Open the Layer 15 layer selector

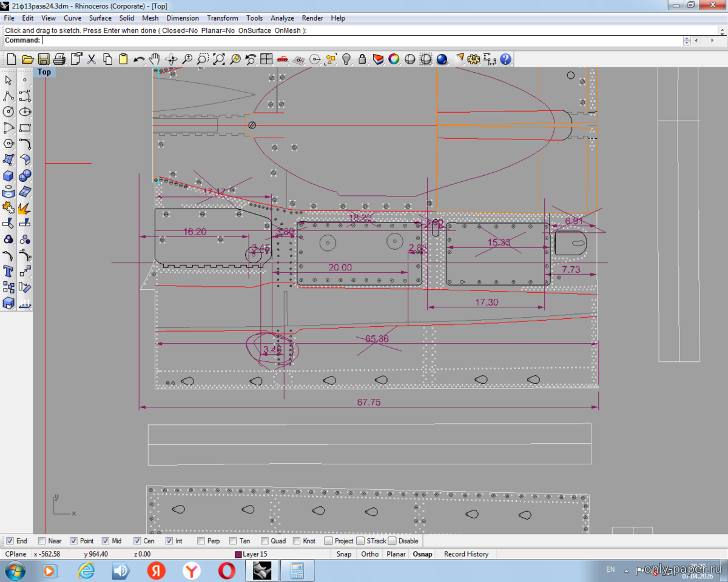click(255, 554)
